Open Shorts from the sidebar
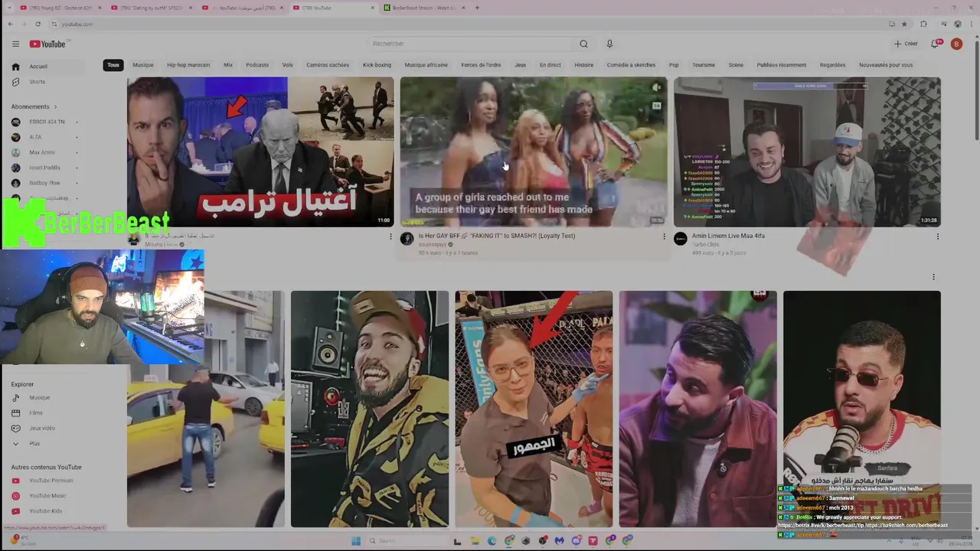Image resolution: width=980 pixels, height=551 pixels. click(x=46, y=82)
